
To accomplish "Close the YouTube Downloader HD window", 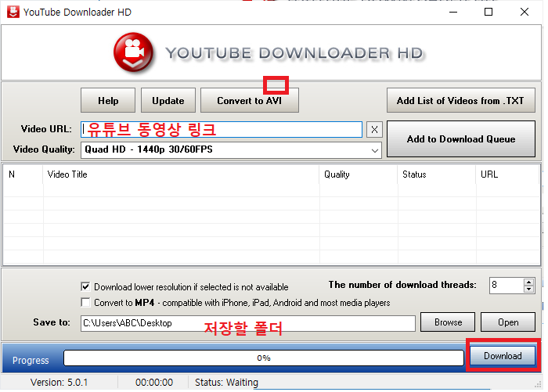I will (525, 12).
